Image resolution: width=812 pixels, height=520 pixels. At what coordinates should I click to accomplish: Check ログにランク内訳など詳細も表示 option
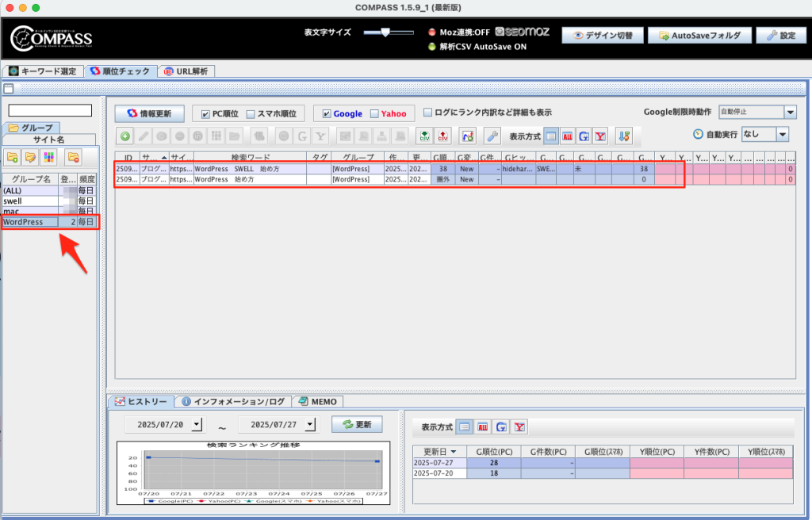(x=428, y=113)
